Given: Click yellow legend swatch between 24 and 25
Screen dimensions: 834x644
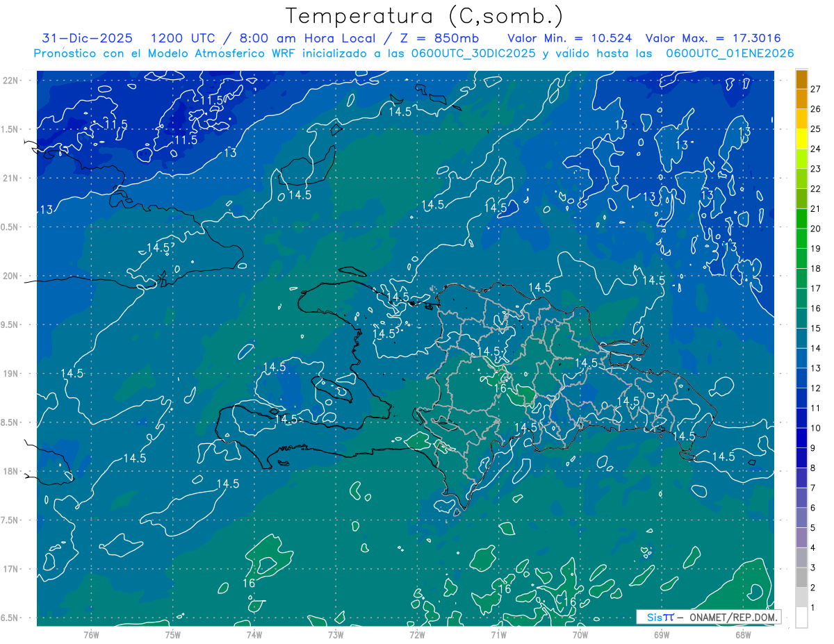Looking at the screenshot, I should [x=801, y=139].
